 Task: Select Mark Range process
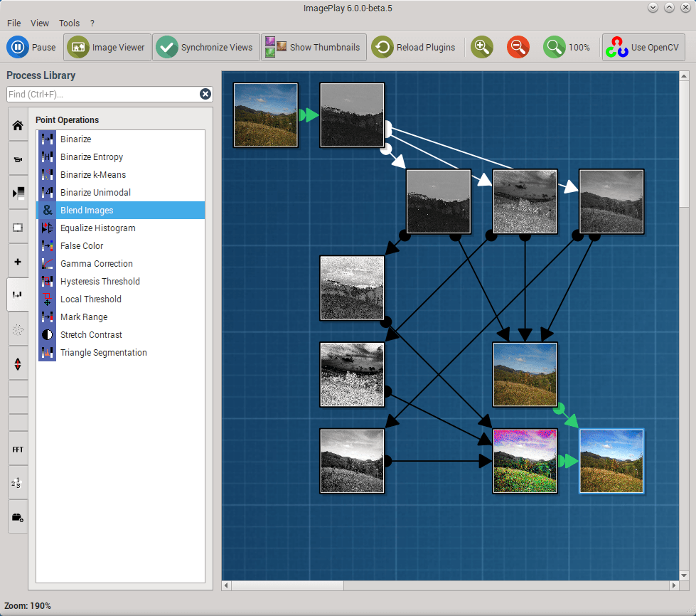(121, 317)
